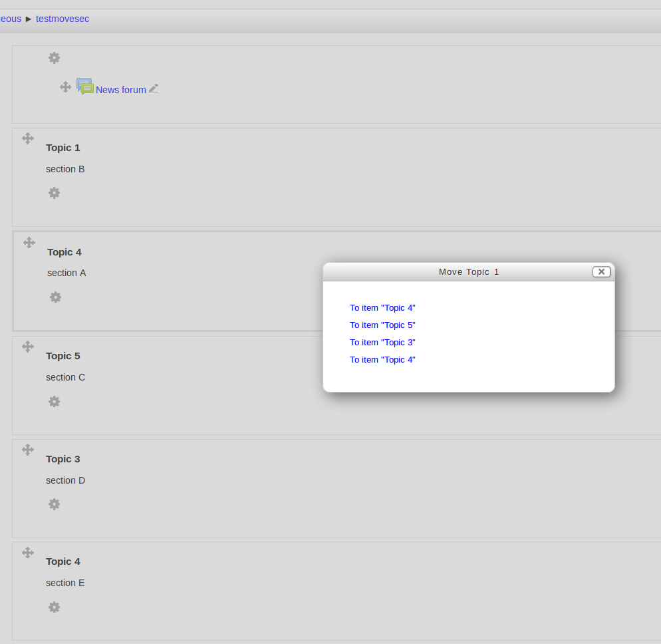Click the move handle for Topic 3, section D
This screenshot has width=661, height=644.
[x=28, y=450]
